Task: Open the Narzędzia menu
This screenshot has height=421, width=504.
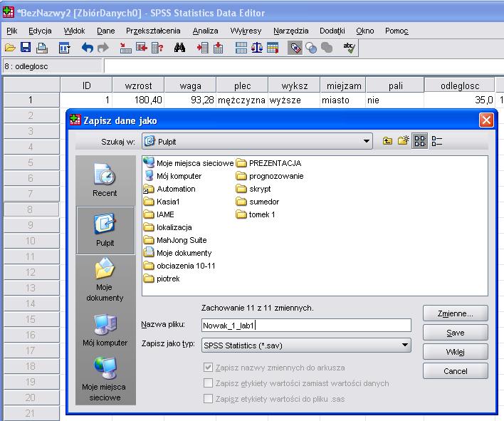Action: coord(291,31)
